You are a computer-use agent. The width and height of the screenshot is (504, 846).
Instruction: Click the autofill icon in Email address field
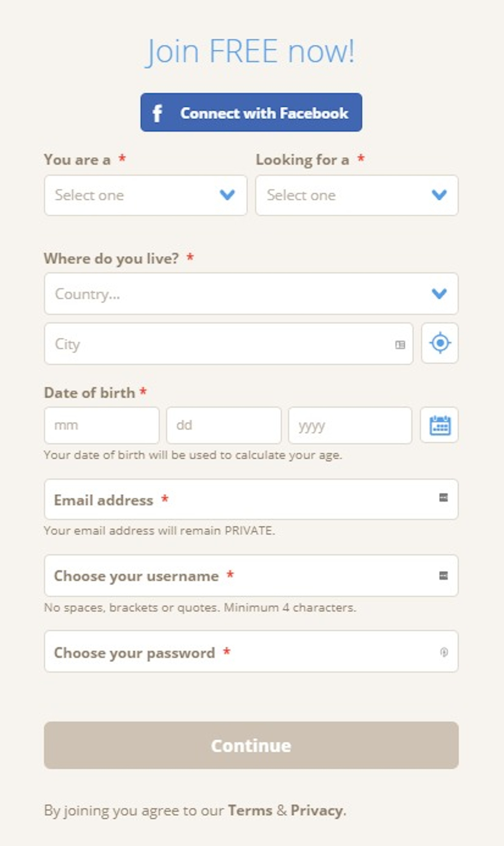[x=443, y=497]
